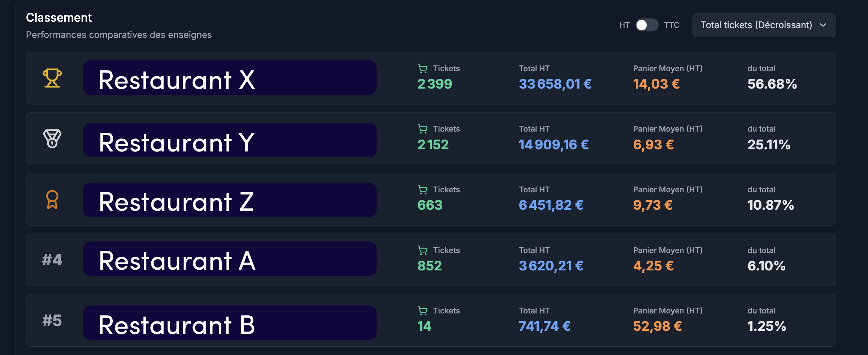
Task: Select the Restaurant B name banner
Action: pyautogui.click(x=230, y=323)
